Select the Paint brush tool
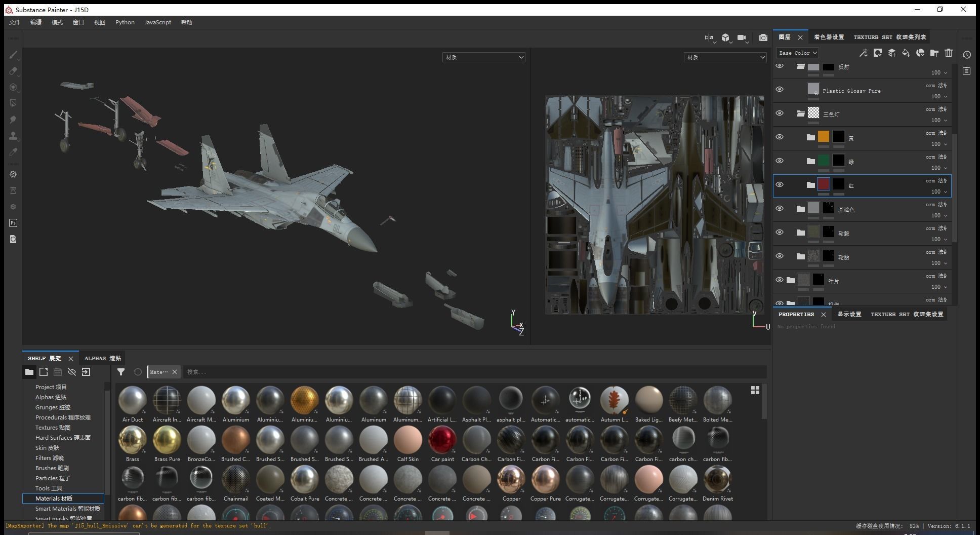The height and width of the screenshot is (535, 980). (x=13, y=55)
